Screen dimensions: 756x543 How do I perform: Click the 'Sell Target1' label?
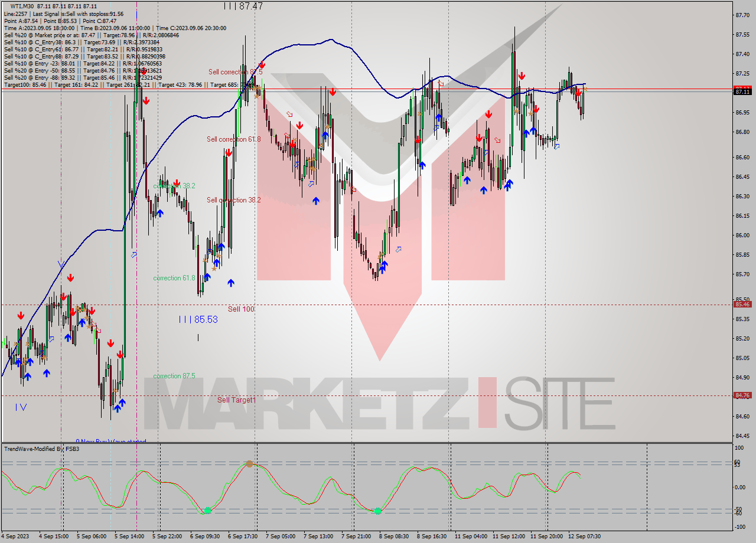[236, 400]
